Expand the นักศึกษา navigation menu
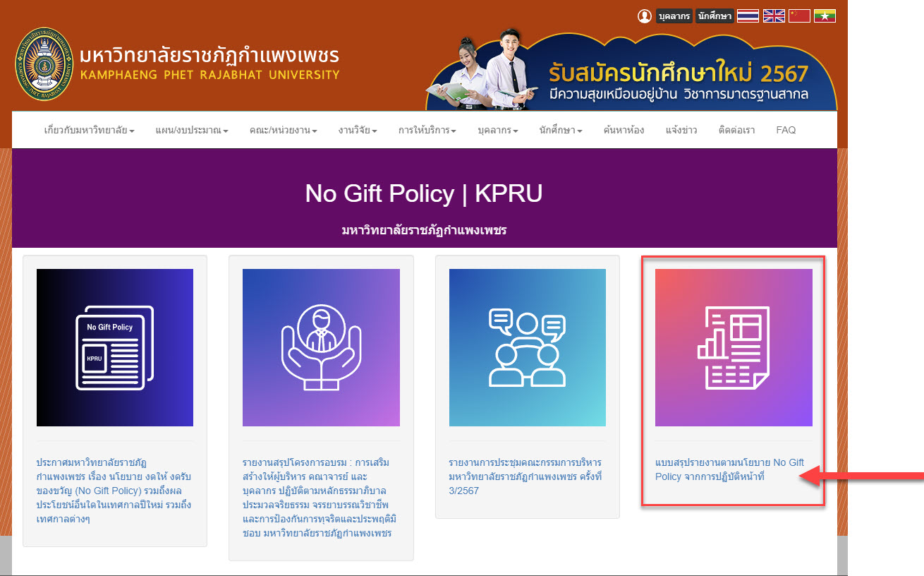This screenshot has width=924, height=576. coord(561,131)
